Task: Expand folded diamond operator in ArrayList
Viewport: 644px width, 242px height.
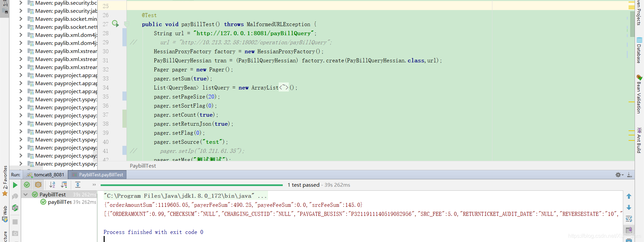Action: 284,87
